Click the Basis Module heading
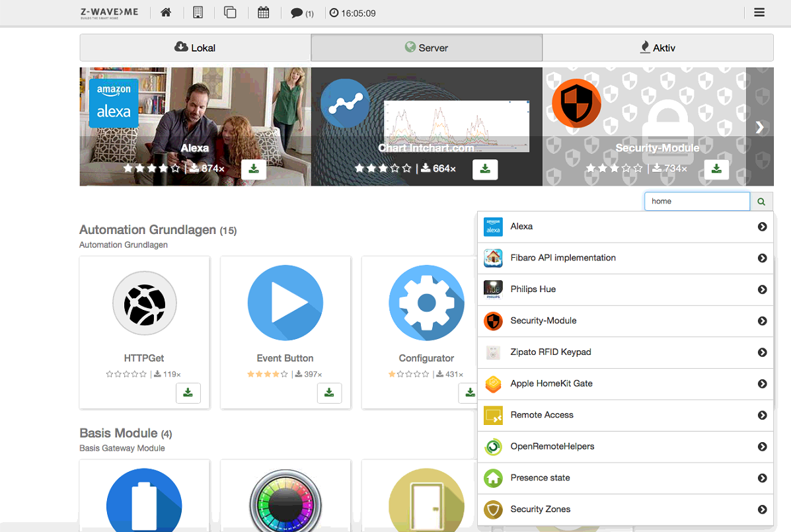This screenshot has width=791, height=532. (x=126, y=433)
